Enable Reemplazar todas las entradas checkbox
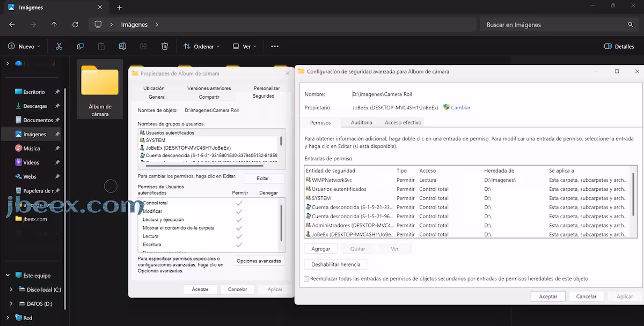This screenshot has height=326, width=644. (x=306, y=279)
